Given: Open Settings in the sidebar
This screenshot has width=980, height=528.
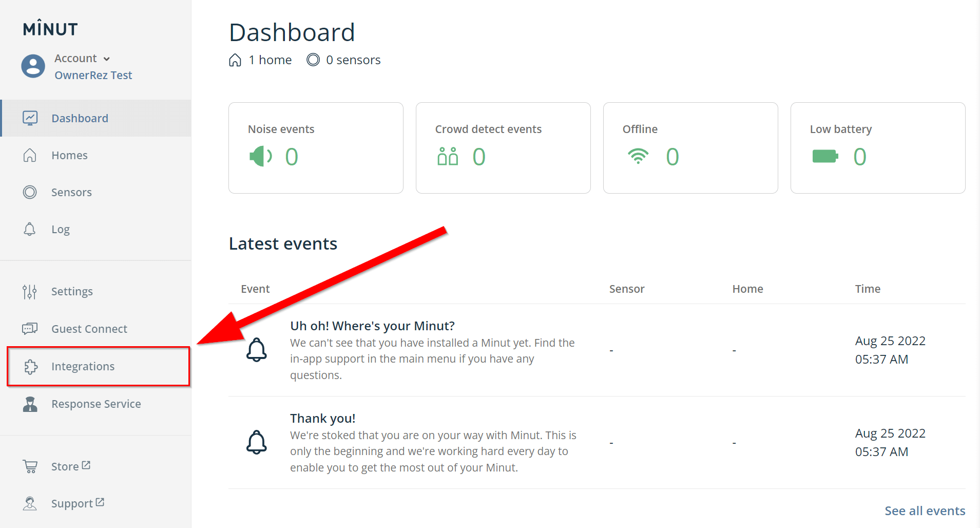Looking at the screenshot, I should (x=95, y=291).
